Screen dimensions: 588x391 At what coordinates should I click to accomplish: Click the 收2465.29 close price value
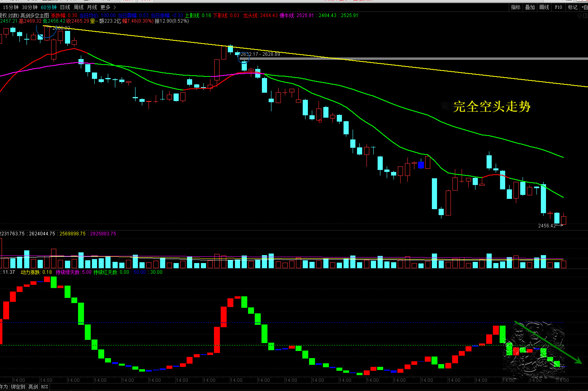78,21
